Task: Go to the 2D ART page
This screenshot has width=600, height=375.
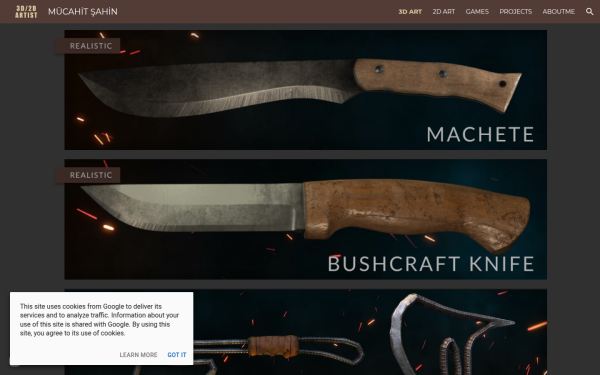Action: [443, 11]
